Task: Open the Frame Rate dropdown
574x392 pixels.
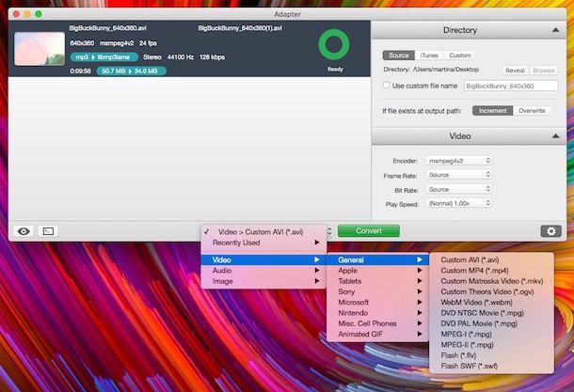Action: (x=459, y=175)
